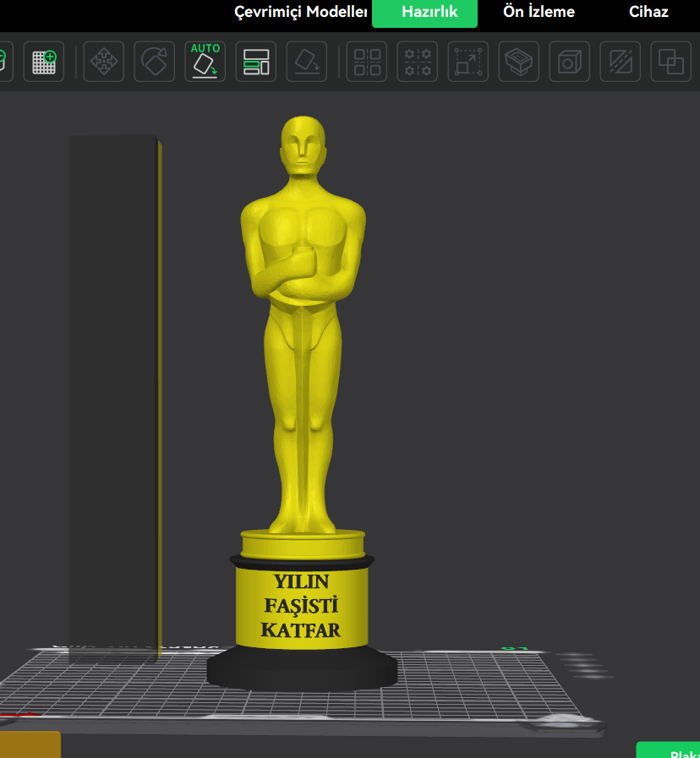Add a new plate with grid-plus icon

(x=44, y=62)
